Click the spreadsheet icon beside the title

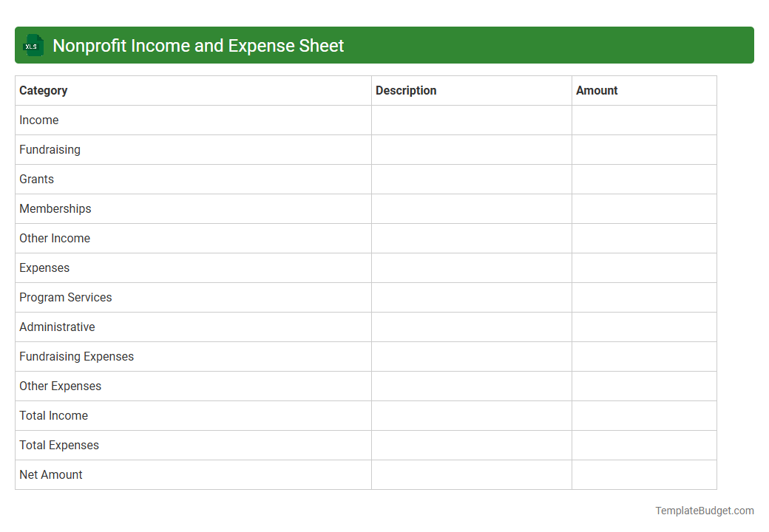coord(33,45)
